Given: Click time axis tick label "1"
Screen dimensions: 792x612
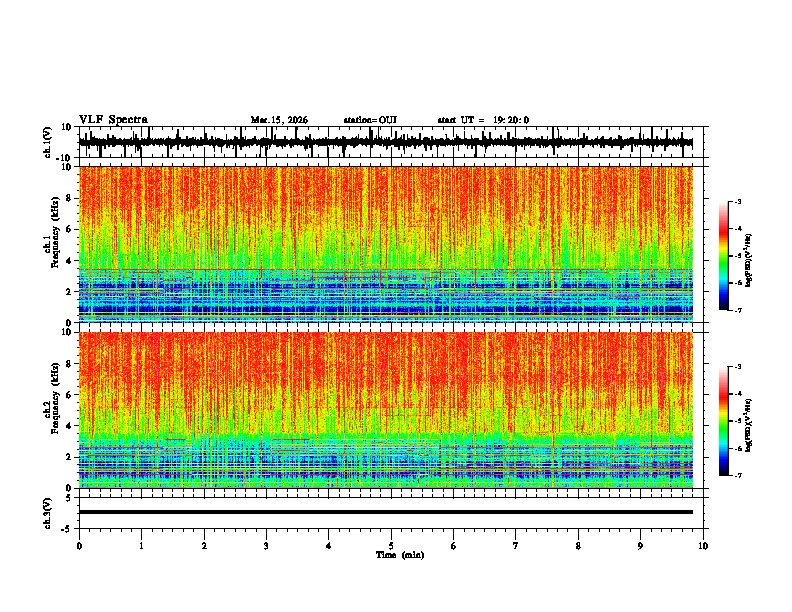Looking at the screenshot, I should point(141,546).
